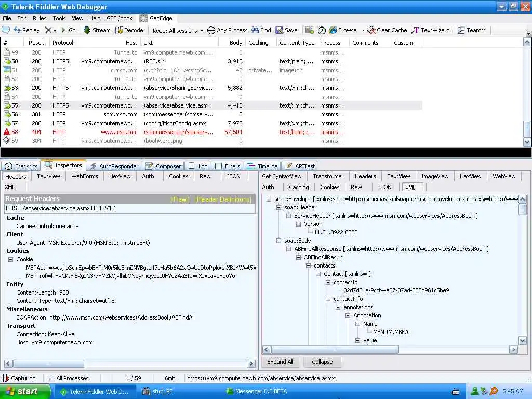Viewport: 532px width, 399px height.
Task: Collapse the soap:Envelope XML node
Action: (269, 199)
